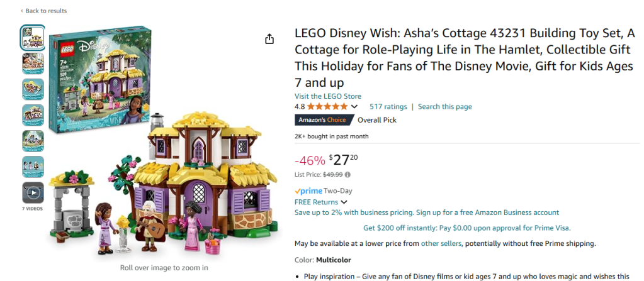Click the five-star rating graphic

pos(327,107)
